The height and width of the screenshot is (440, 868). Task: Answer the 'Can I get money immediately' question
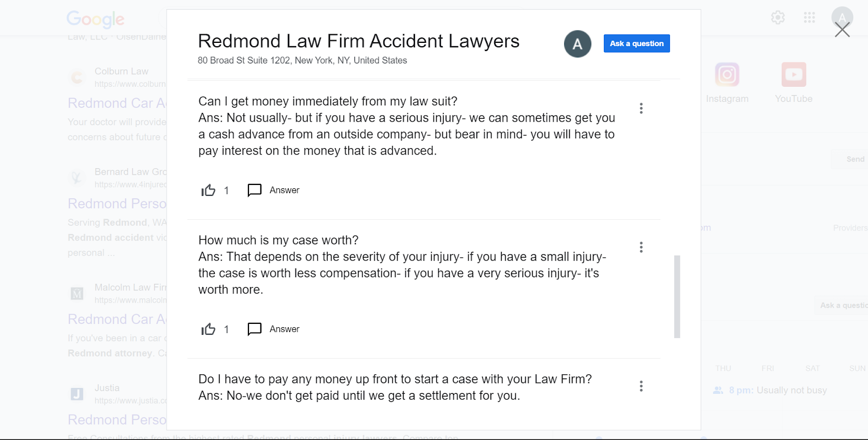[284, 190]
